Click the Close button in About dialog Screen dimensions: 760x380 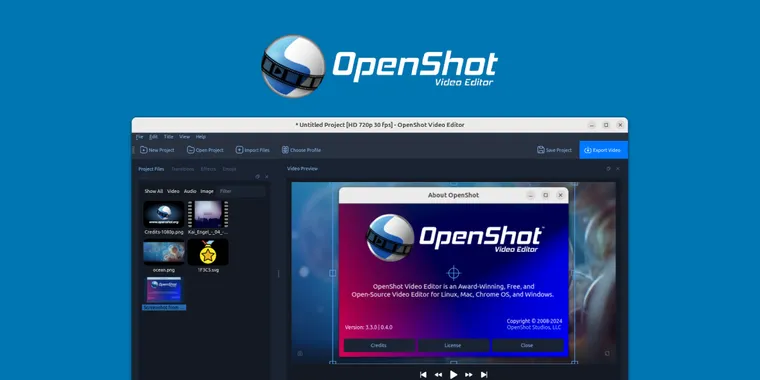(527, 346)
